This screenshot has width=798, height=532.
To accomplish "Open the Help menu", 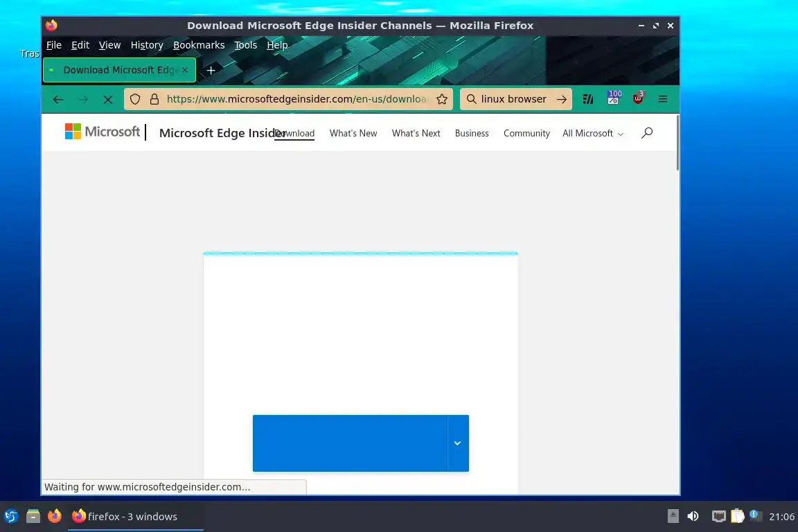I will coord(277,45).
